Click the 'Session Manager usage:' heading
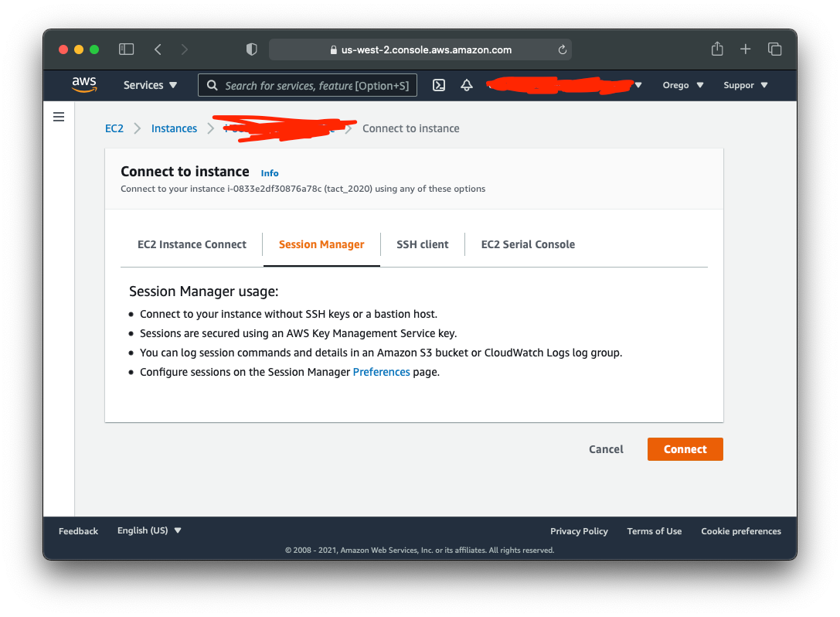 point(203,291)
